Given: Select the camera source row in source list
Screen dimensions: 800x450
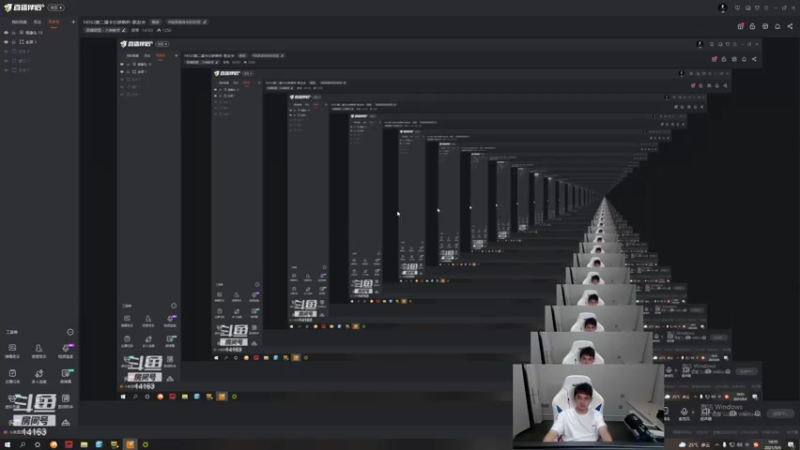Looking at the screenshot, I should [x=39, y=33].
